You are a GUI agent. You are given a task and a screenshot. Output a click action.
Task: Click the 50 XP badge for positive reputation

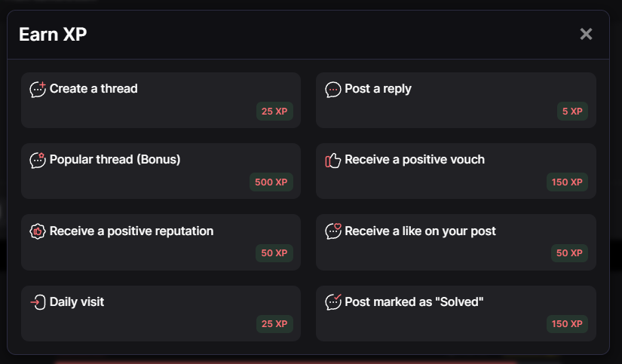tap(274, 253)
